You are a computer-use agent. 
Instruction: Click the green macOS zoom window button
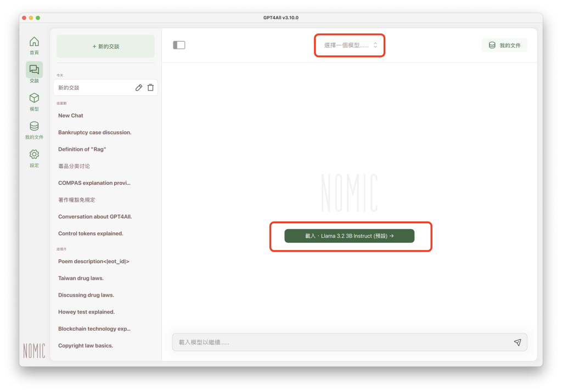tap(38, 18)
